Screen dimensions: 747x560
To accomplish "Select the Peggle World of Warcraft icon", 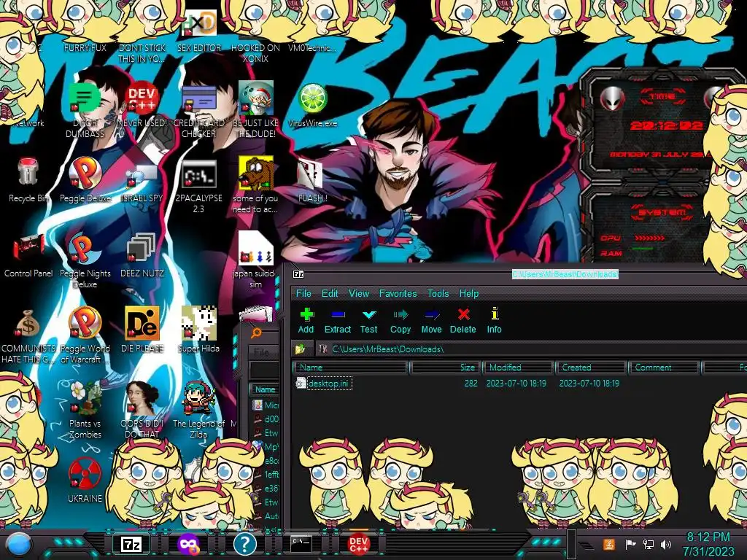I will [85, 335].
